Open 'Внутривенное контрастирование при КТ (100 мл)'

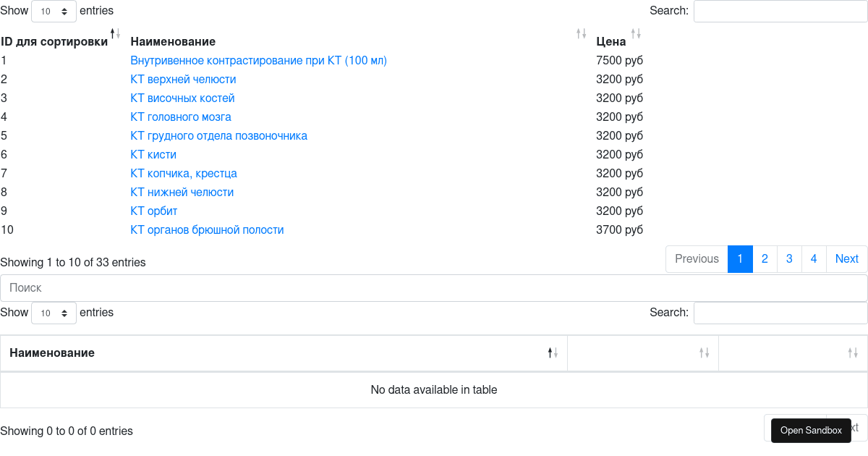(x=259, y=60)
